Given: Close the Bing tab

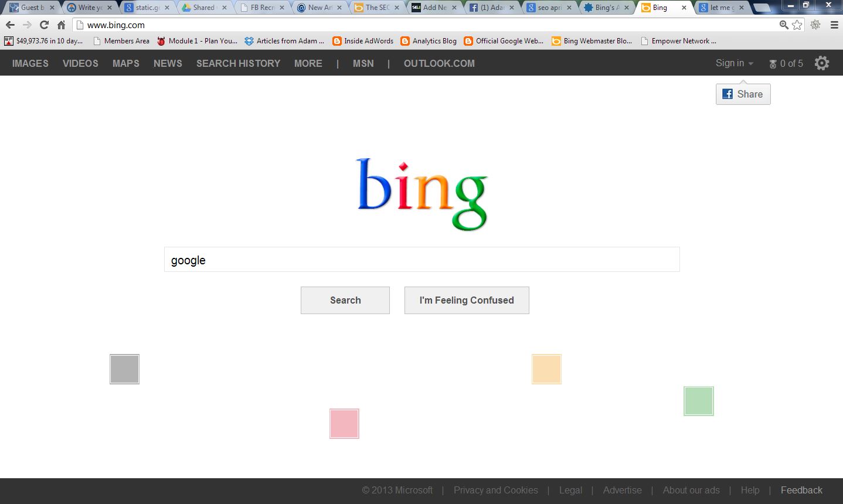Looking at the screenshot, I should click(x=684, y=8).
